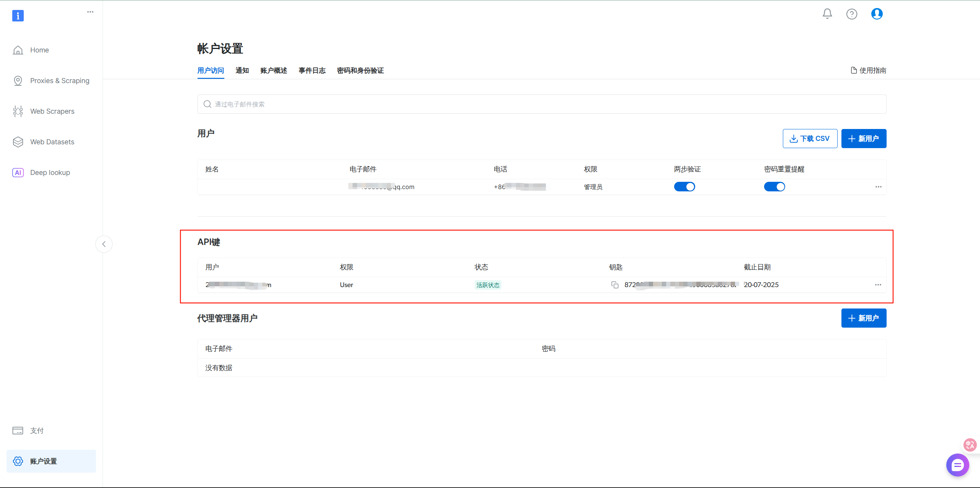This screenshot has width=980, height=488.
Task: Open the purple chat support bubble
Action: coord(957,465)
